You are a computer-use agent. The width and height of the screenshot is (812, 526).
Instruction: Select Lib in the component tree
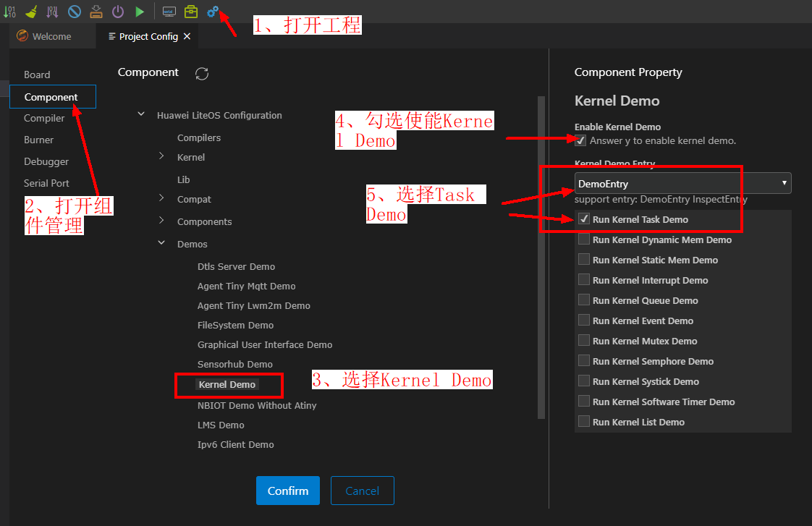[183, 179]
